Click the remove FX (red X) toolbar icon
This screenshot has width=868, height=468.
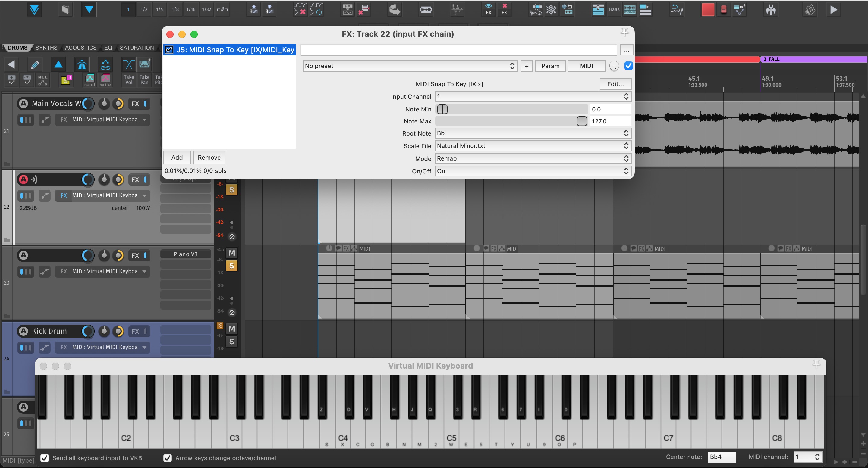tap(504, 9)
